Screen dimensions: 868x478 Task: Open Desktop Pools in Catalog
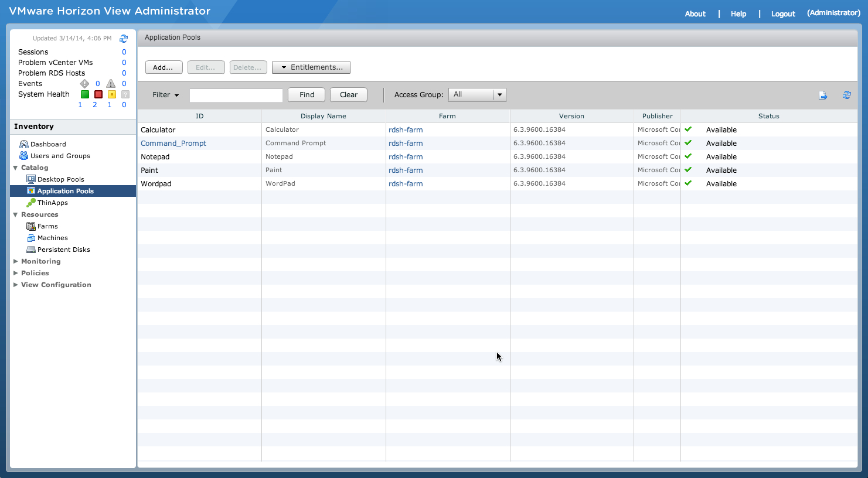click(60, 179)
